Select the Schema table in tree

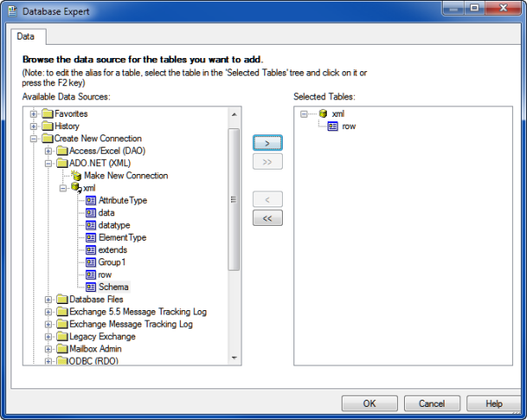tap(112, 286)
